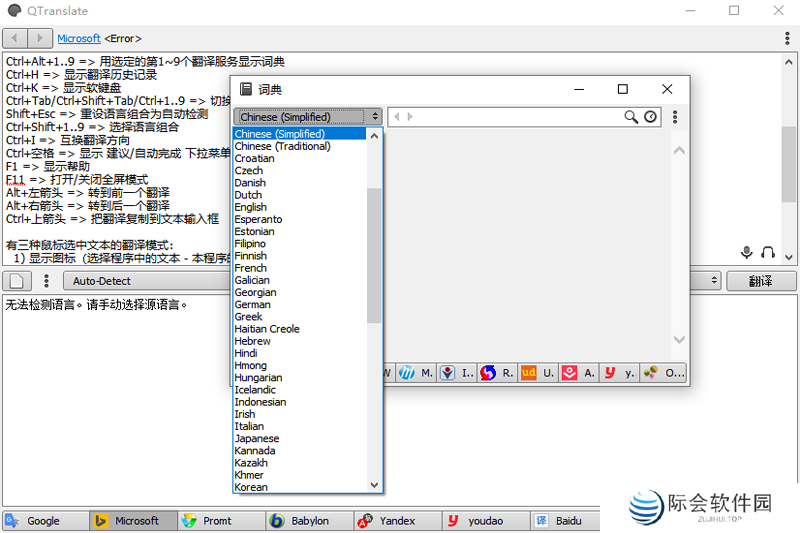Screen dimensions: 800x533
Task: Switch to the 'M.' dictionary service tab
Action: 417,373
